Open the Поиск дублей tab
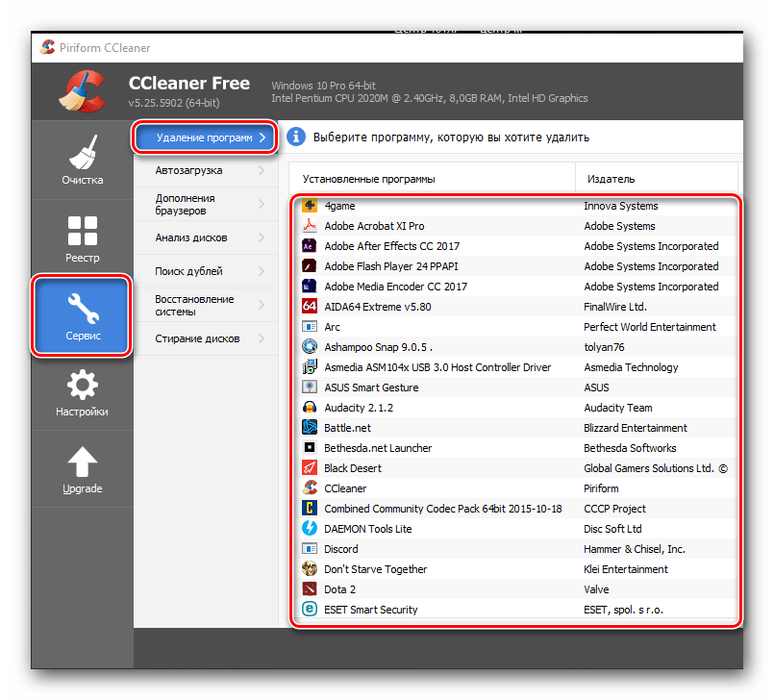This screenshot has width=774, height=700. 206,271
